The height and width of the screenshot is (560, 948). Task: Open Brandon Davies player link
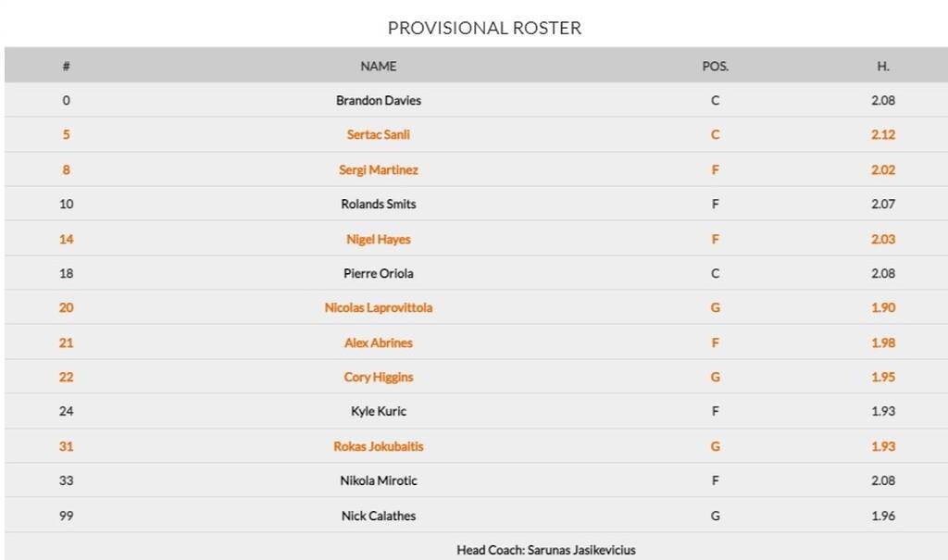(x=378, y=100)
